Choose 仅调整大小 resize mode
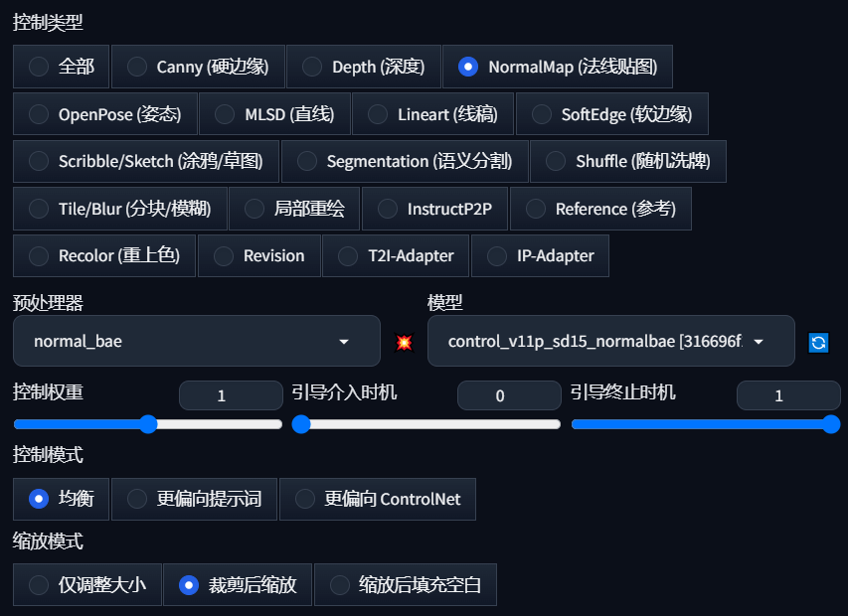Image resolution: width=848 pixels, height=616 pixels. pyautogui.click(x=87, y=584)
